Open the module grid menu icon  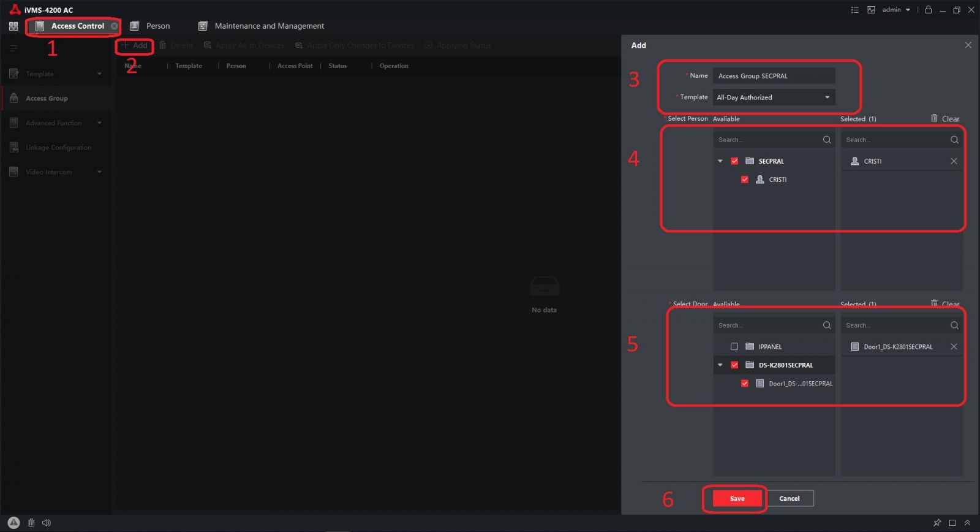point(13,26)
